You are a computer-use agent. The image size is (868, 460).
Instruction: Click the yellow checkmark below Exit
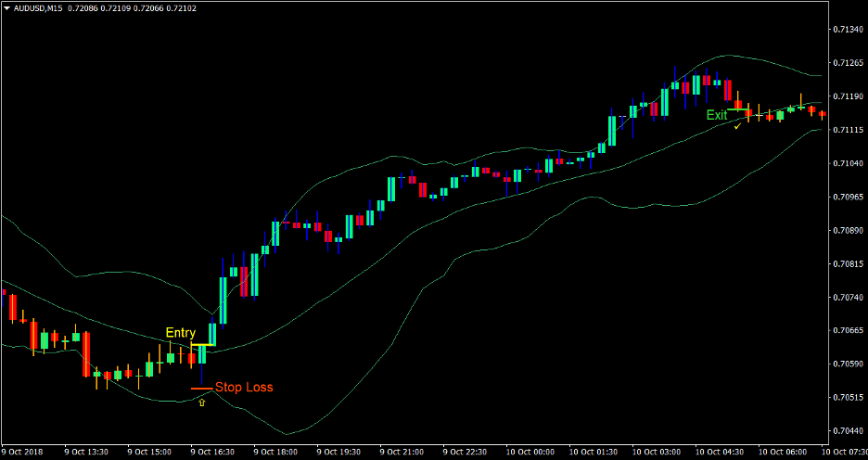coord(736,126)
